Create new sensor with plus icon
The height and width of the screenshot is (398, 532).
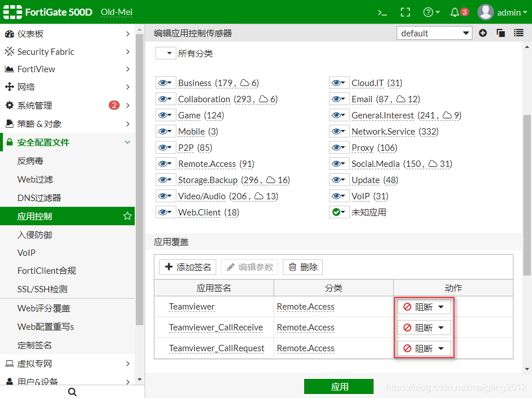click(x=483, y=33)
